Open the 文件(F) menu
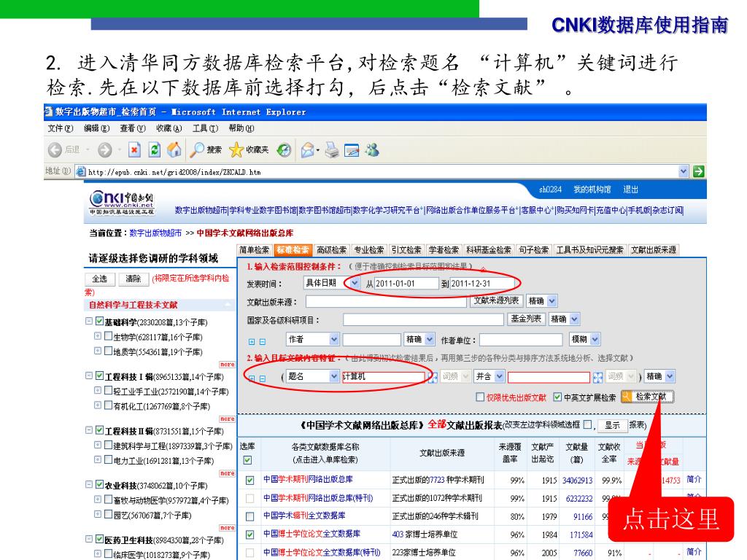The width and height of the screenshot is (747, 560). click(61, 128)
